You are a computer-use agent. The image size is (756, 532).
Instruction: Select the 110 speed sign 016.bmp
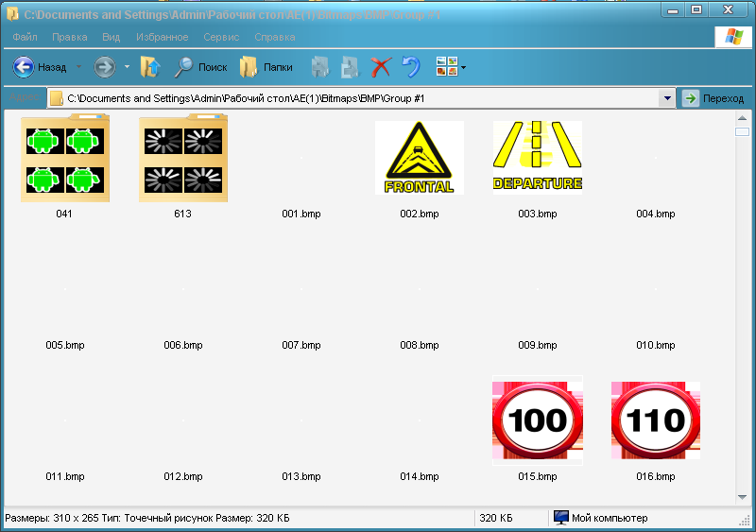[655, 421]
